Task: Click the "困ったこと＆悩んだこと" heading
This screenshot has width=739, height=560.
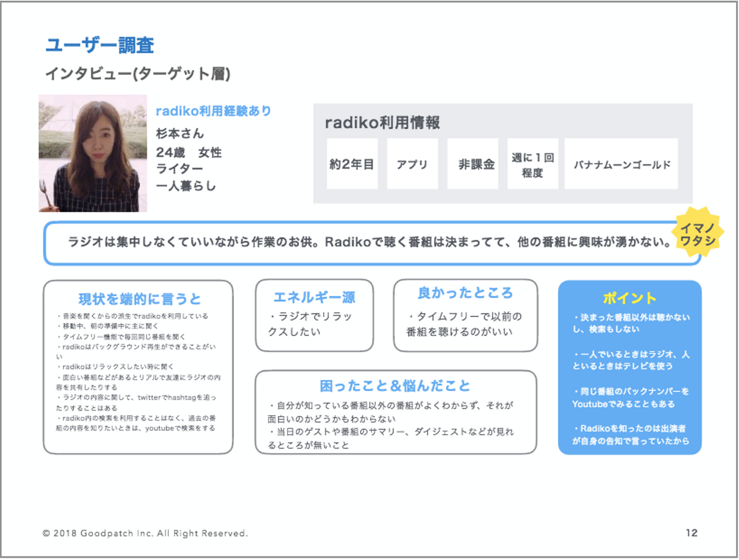Action: [395, 385]
